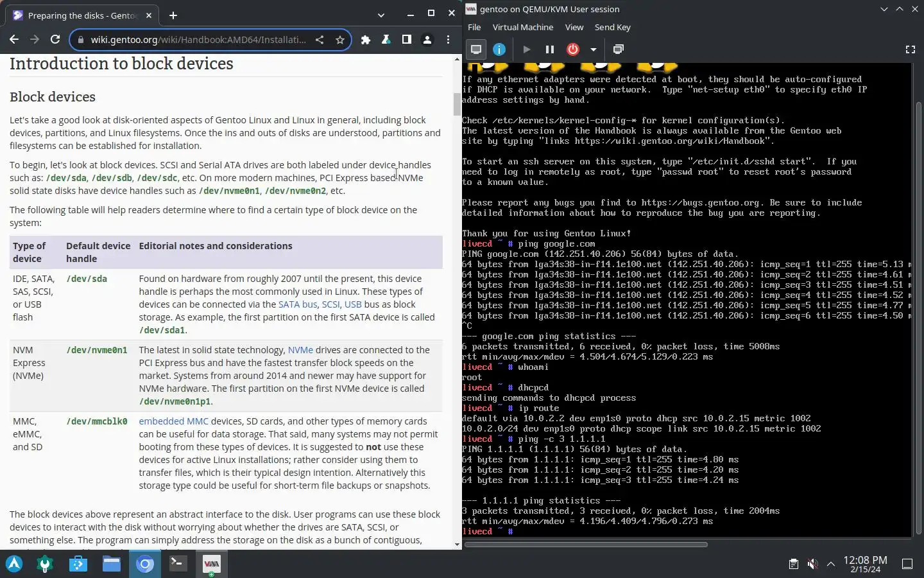Open Chrome profile avatar
This screenshot has height=578, width=924.
[x=427, y=40]
